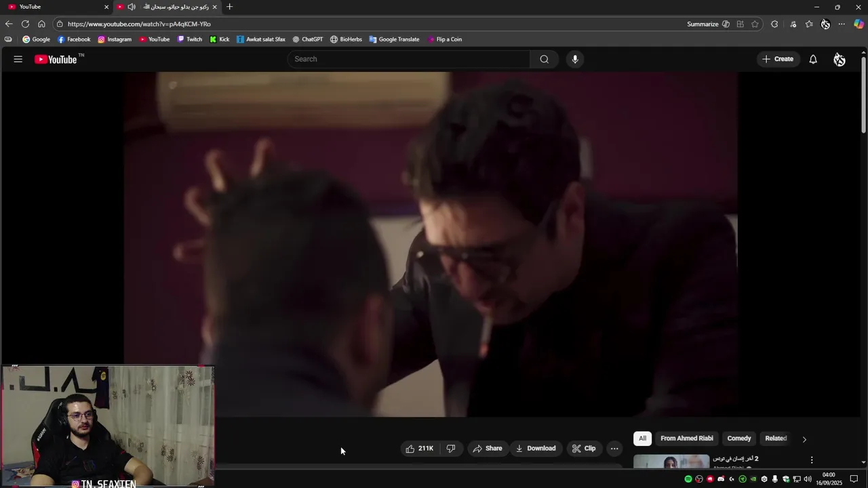Screen dimensions: 868x488
Task: Close the currently playing video tab
Action: [215, 7]
